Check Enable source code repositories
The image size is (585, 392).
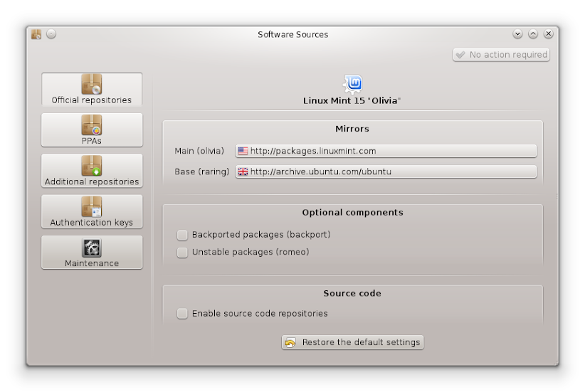coord(182,314)
